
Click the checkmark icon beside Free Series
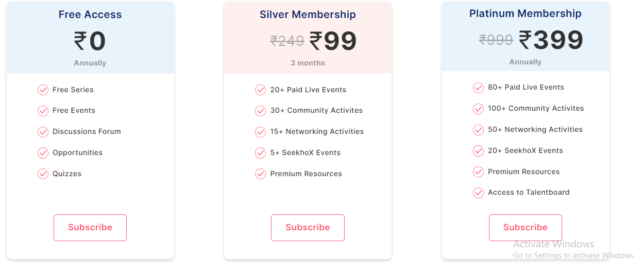click(43, 90)
